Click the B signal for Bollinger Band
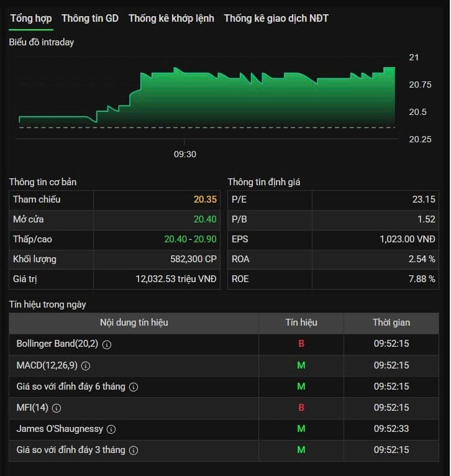Image resolution: width=451 pixels, height=476 pixels. (x=301, y=344)
